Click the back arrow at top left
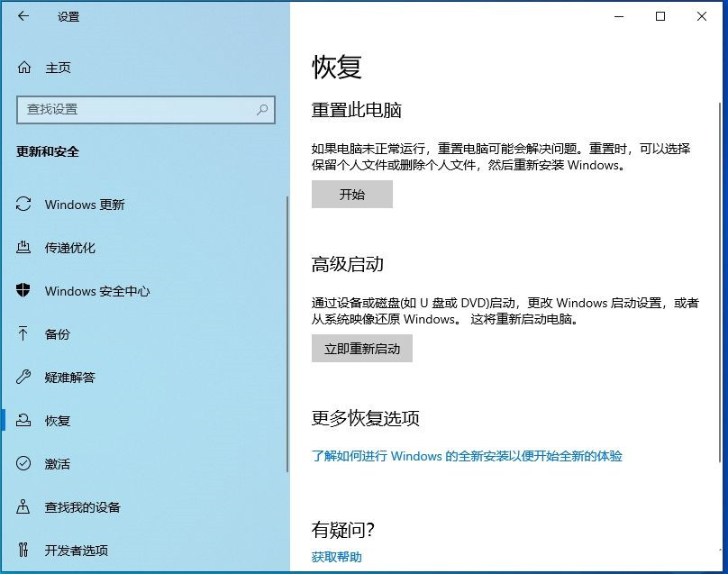 click(22, 16)
